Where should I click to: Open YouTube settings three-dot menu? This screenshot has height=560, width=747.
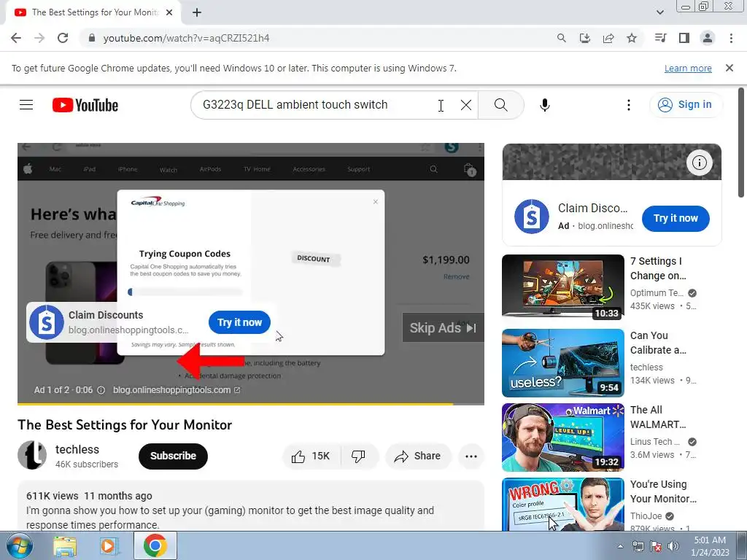(628, 105)
